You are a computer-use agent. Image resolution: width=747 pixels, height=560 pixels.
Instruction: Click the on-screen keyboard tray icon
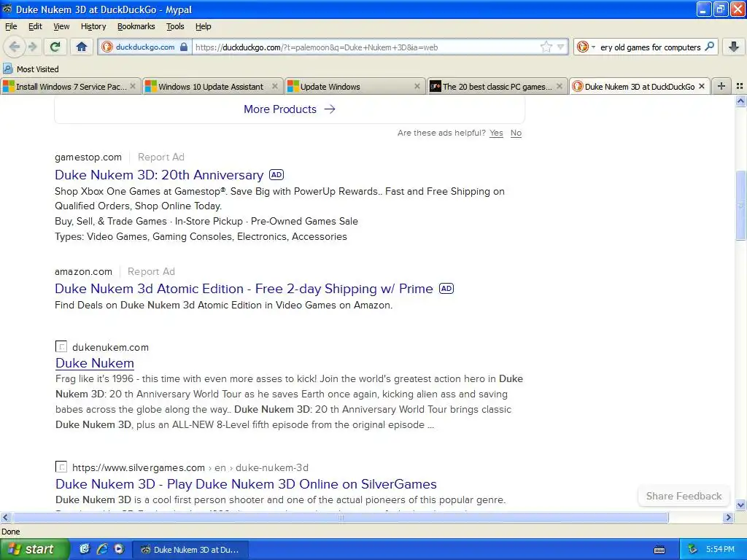tap(659, 550)
